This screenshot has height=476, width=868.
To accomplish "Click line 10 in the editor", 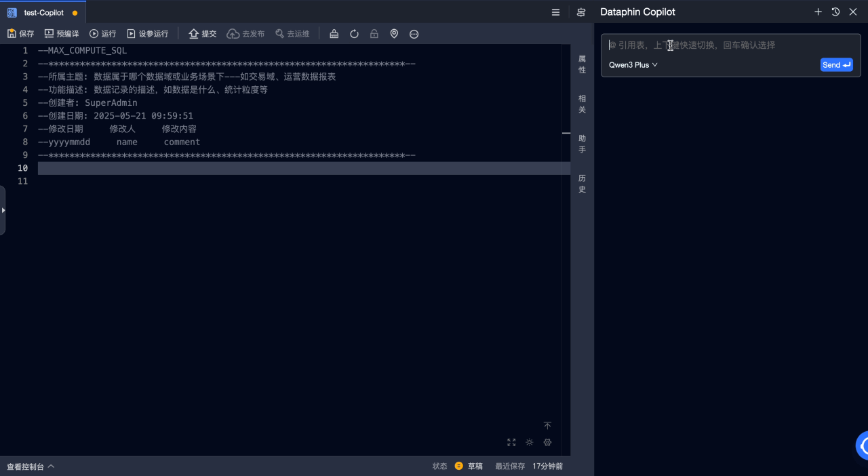I will click(x=304, y=168).
